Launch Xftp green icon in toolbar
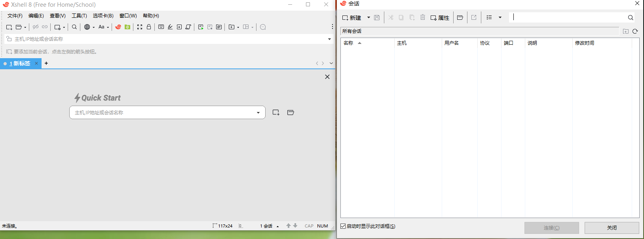This screenshot has height=239, width=644. [127, 27]
